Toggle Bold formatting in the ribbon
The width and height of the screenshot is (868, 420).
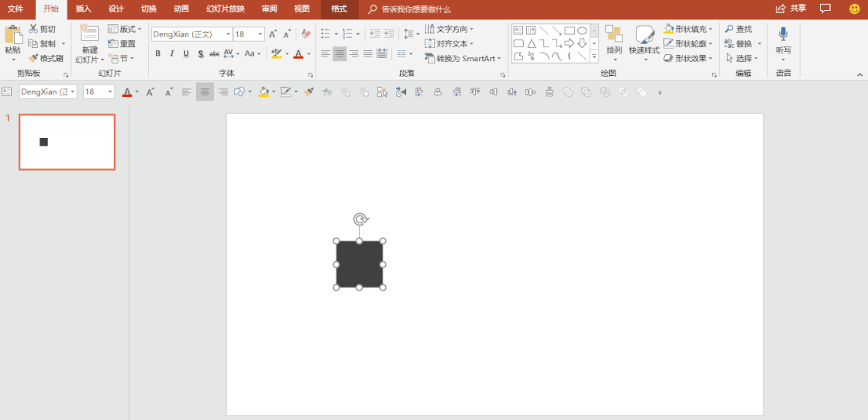point(158,53)
